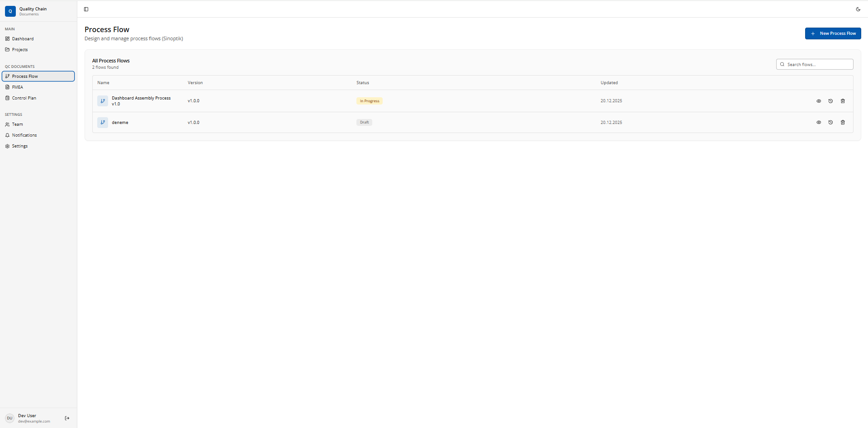Delete the deneme flow
Screen dimensions: 868x428
843,122
